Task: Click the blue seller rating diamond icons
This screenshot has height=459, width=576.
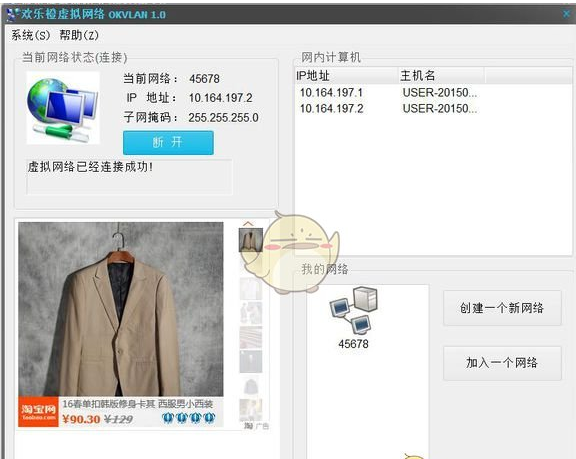Action: point(189,418)
